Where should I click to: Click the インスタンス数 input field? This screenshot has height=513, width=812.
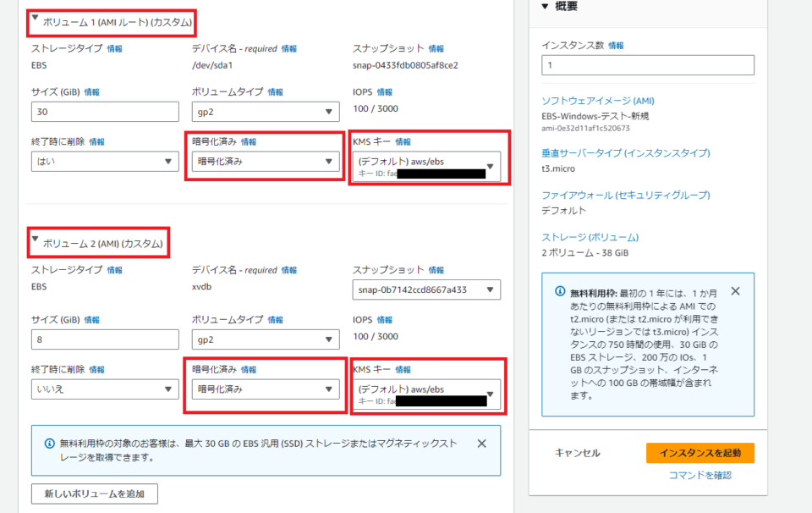click(648, 65)
